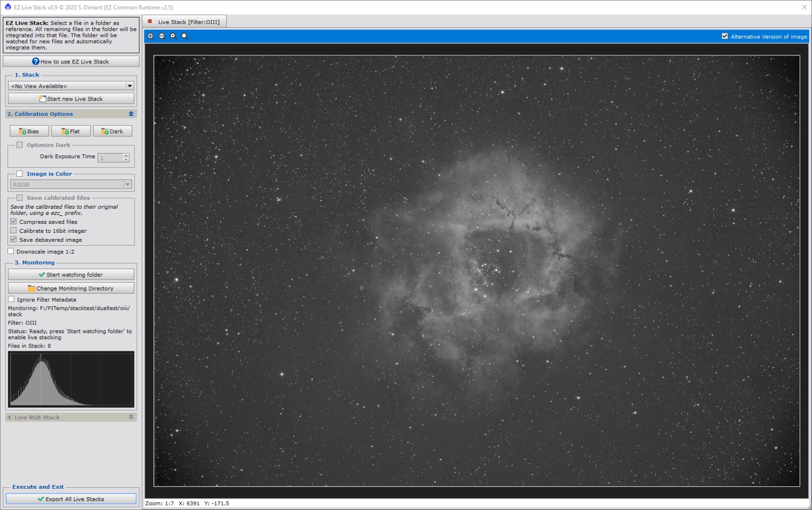This screenshot has width=812, height=510.
Task: Enable the Save calibrated files checkbox
Action: click(20, 198)
